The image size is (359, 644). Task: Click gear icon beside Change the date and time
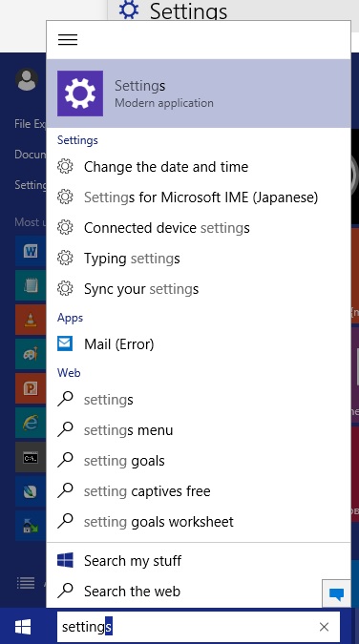(65, 167)
